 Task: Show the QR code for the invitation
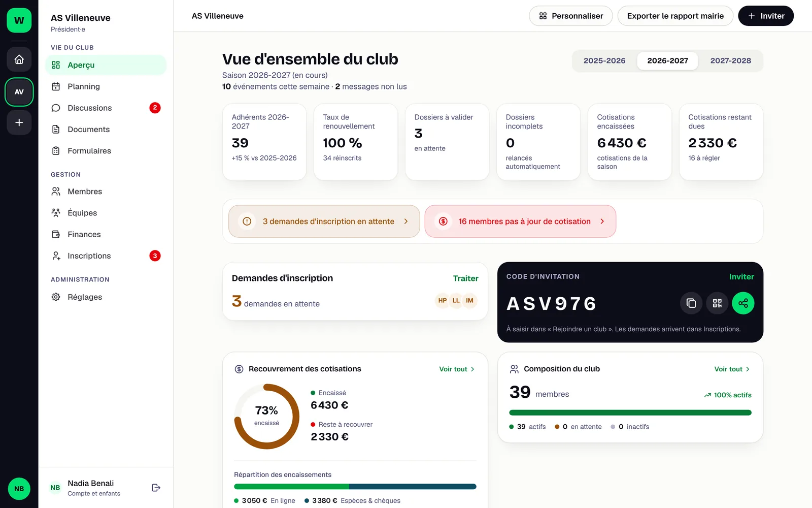click(x=717, y=303)
